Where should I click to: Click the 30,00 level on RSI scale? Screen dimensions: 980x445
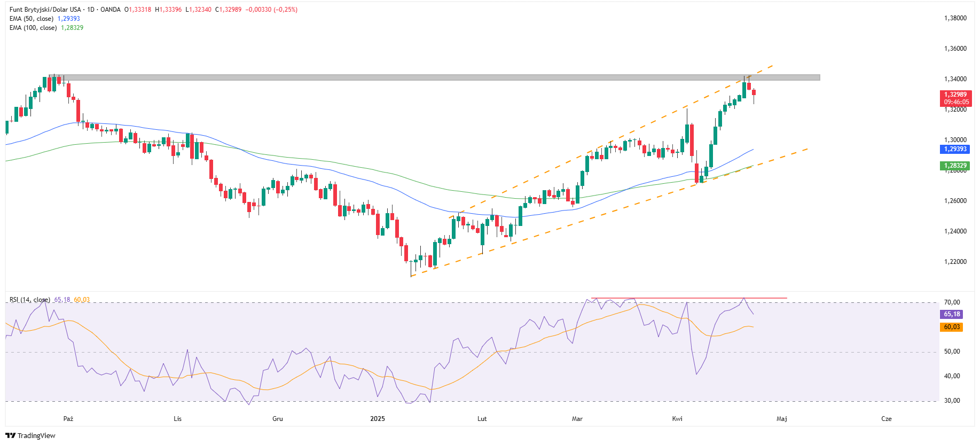(952, 401)
